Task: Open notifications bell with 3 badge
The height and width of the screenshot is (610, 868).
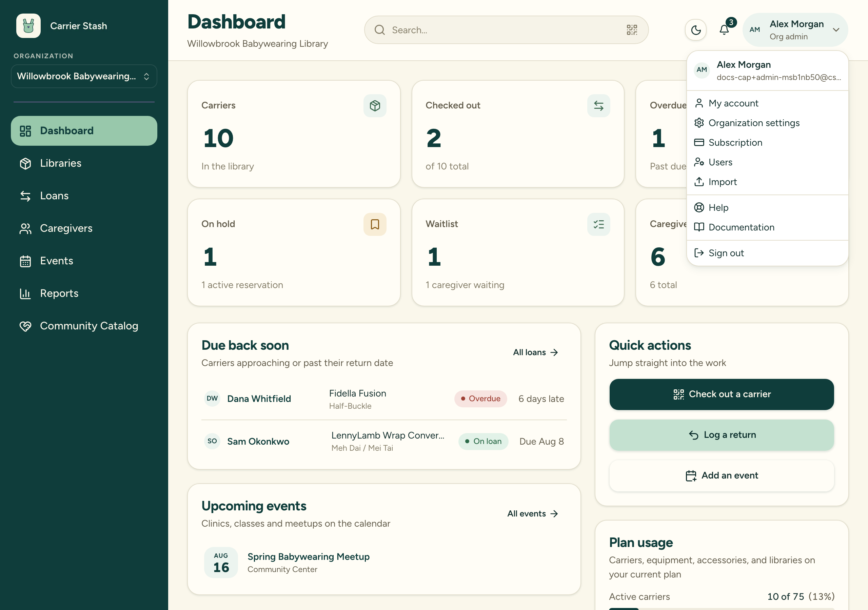Action: pyautogui.click(x=724, y=30)
